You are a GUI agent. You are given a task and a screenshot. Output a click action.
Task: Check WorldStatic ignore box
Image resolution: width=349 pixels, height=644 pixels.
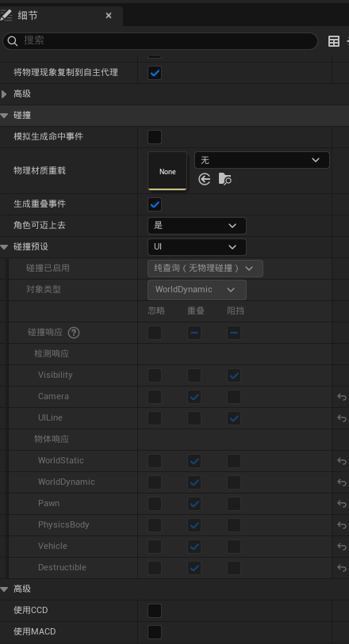155,461
